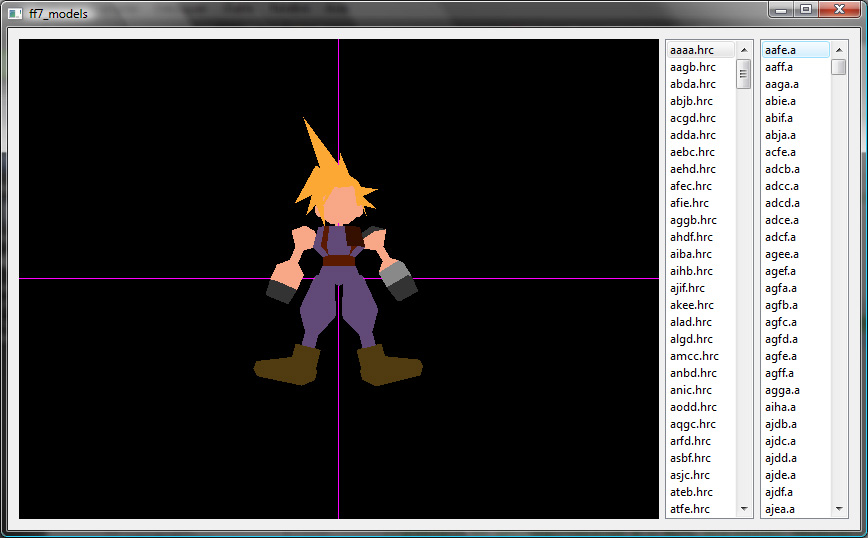Pick afie.hrc model entry
This screenshot has height=538, width=868.
pos(701,203)
